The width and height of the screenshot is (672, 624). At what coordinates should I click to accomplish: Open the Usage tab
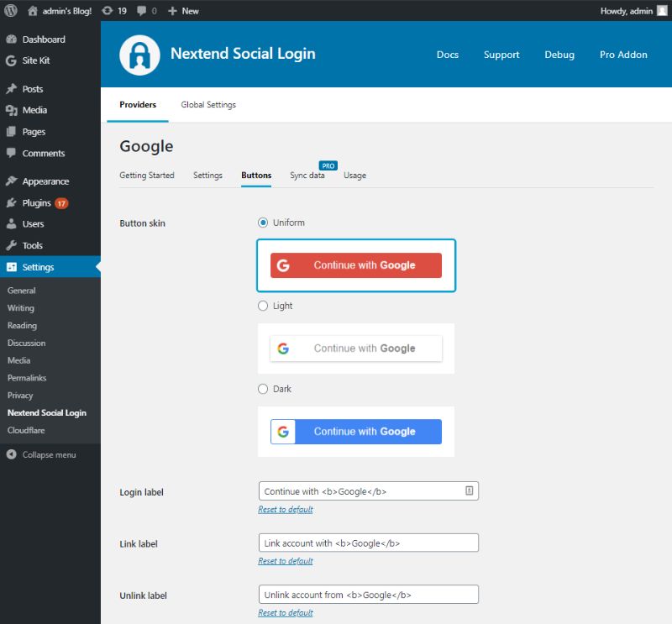point(354,176)
